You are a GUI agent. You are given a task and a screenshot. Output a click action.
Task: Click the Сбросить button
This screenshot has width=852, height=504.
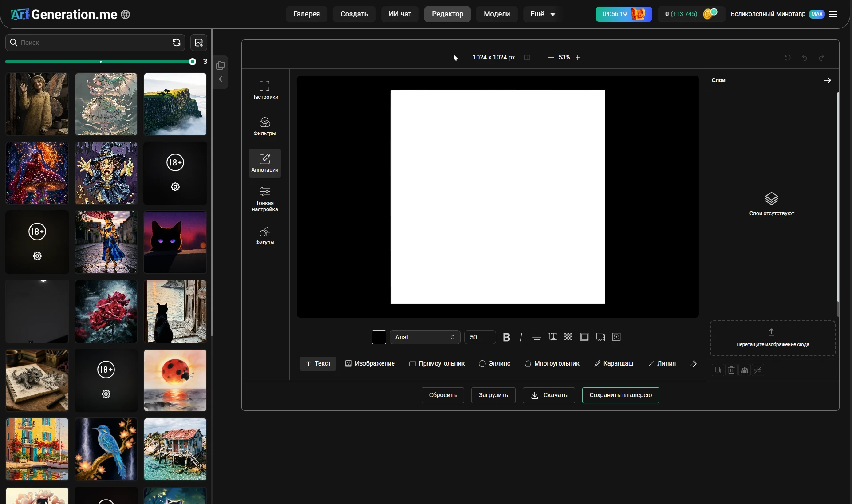point(443,395)
